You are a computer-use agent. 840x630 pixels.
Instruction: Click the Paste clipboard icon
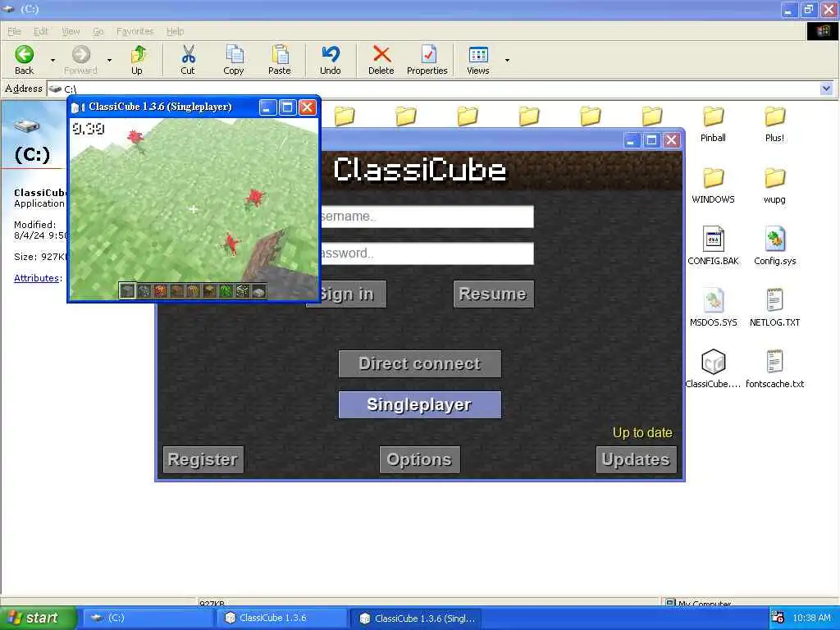point(280,54)
